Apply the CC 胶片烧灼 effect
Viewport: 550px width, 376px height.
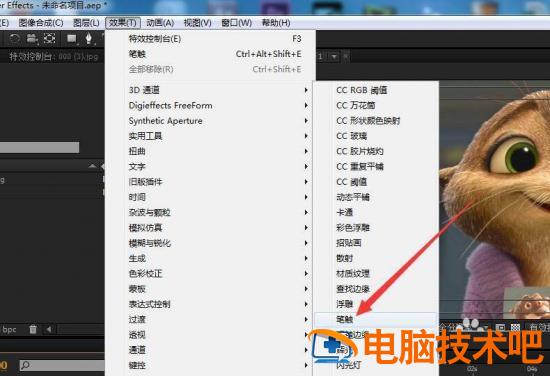[376, 152]
